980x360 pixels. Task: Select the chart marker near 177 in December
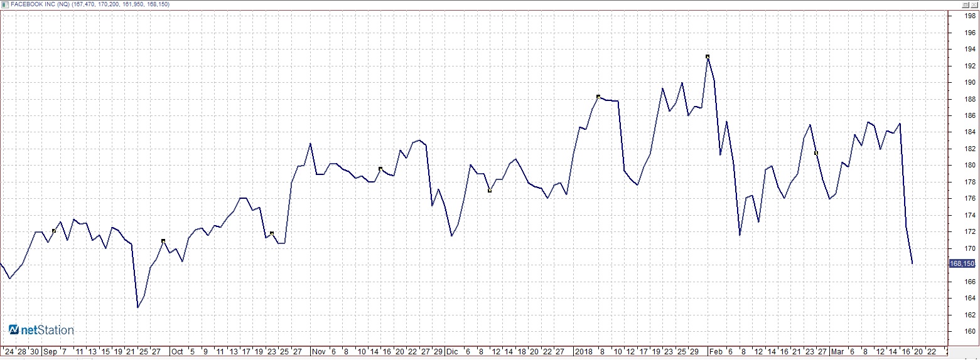(489, 190)
